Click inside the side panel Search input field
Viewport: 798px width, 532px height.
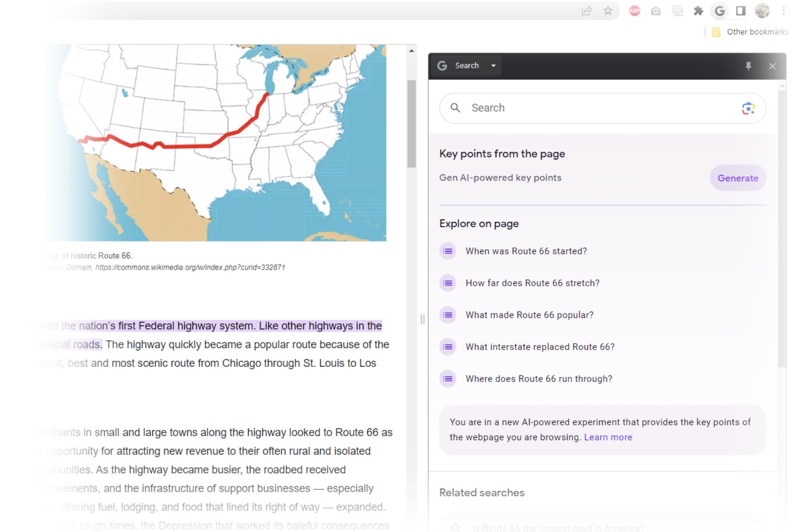549,108
